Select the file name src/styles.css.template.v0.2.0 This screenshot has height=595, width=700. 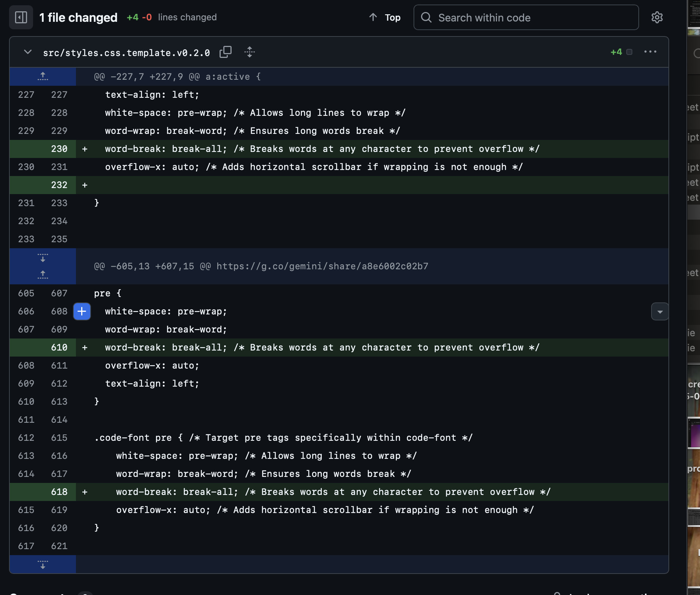coord(126,53)
